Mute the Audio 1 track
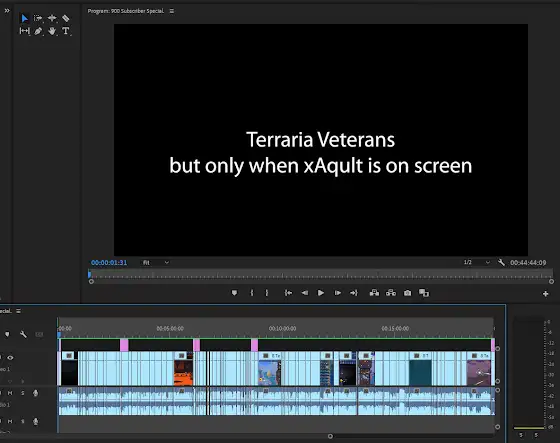This screenshot has height=443, width=560. click(x=10, y=393)
